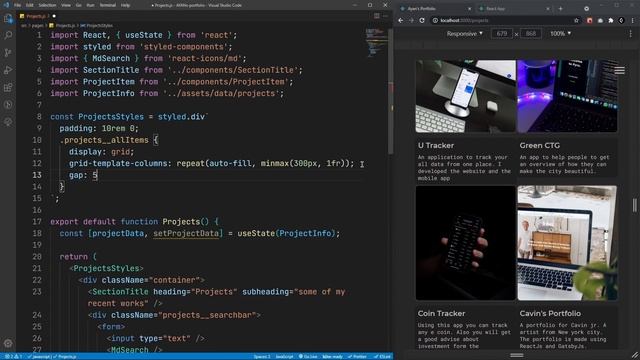
Task: Click the viewport width field showing 679
Action: pyautogui.click(x=502, y=34)
